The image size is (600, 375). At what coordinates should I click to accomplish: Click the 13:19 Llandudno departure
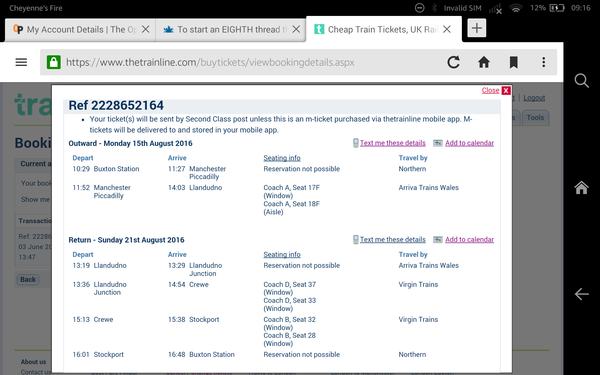[99, 265]
